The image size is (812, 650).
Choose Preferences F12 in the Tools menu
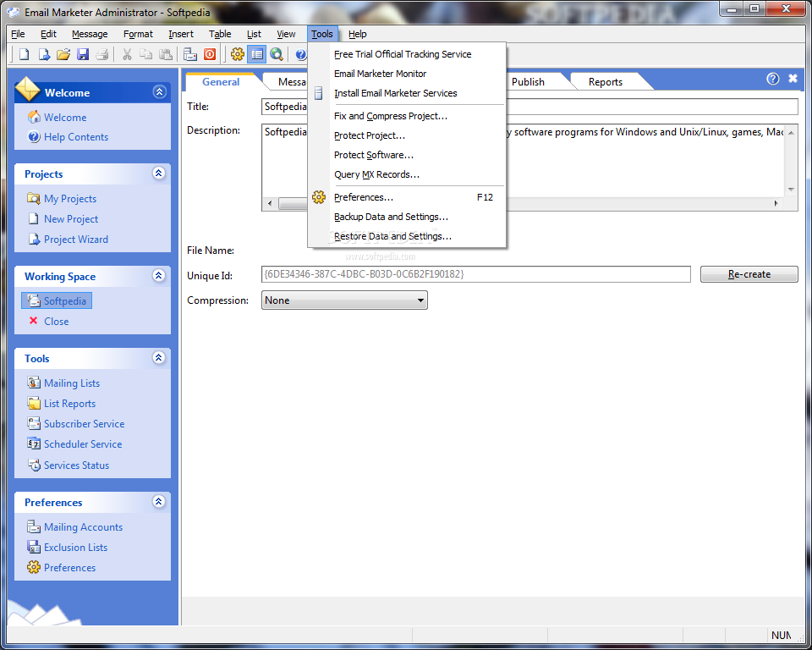tap(407, 197)
